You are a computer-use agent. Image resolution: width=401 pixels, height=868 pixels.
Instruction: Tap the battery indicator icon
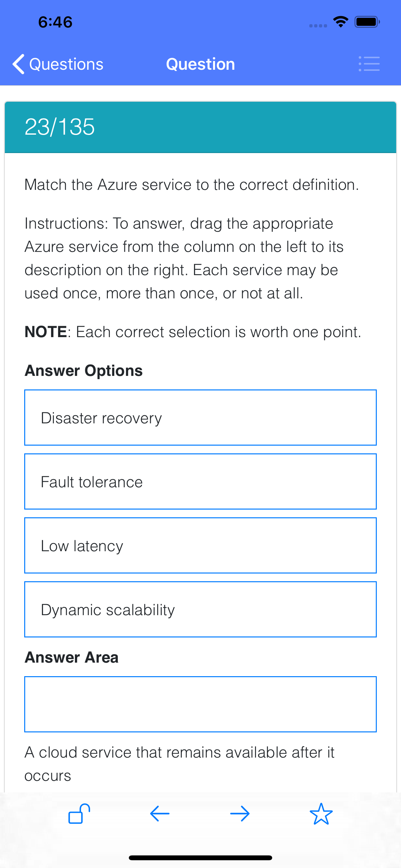[367, 22]
